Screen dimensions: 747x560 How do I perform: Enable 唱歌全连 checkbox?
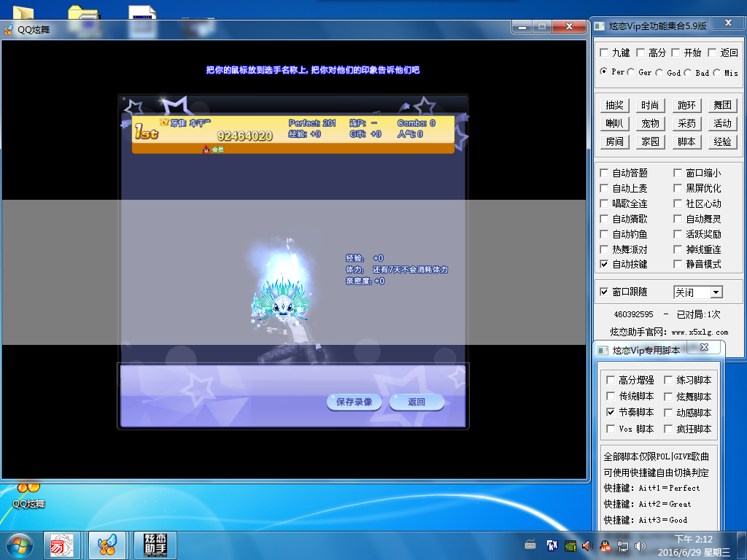point(604,204)
